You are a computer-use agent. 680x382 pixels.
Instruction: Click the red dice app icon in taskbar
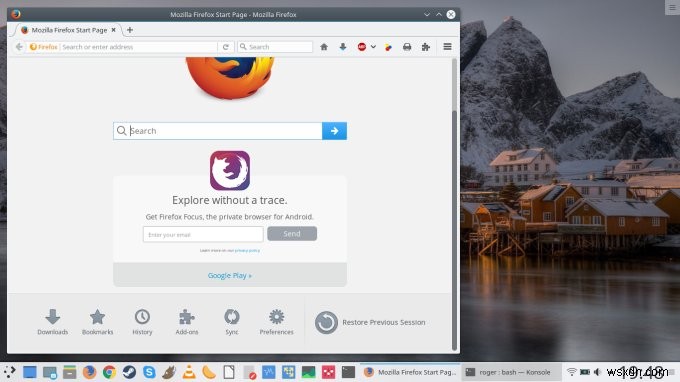pos(328,372)
